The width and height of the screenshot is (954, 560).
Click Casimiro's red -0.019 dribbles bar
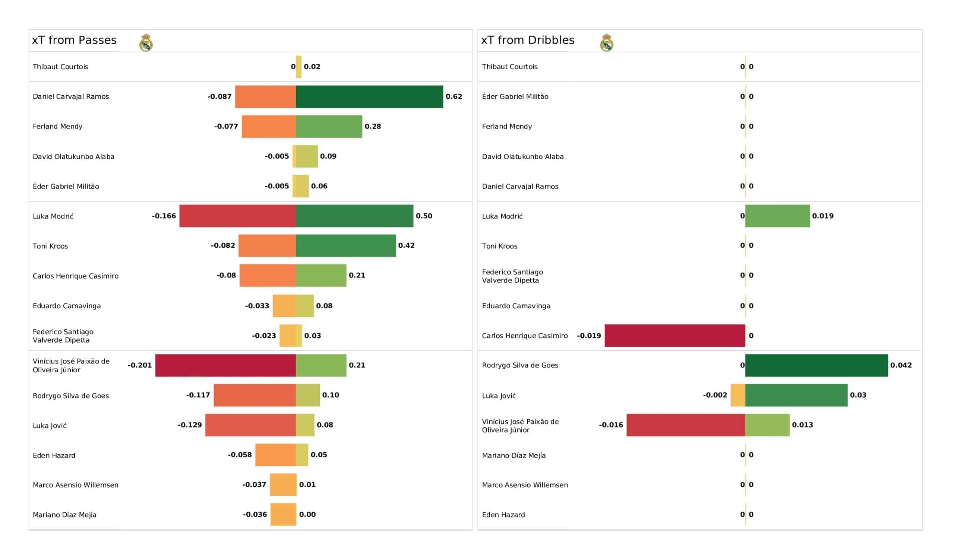pos(675,335)
